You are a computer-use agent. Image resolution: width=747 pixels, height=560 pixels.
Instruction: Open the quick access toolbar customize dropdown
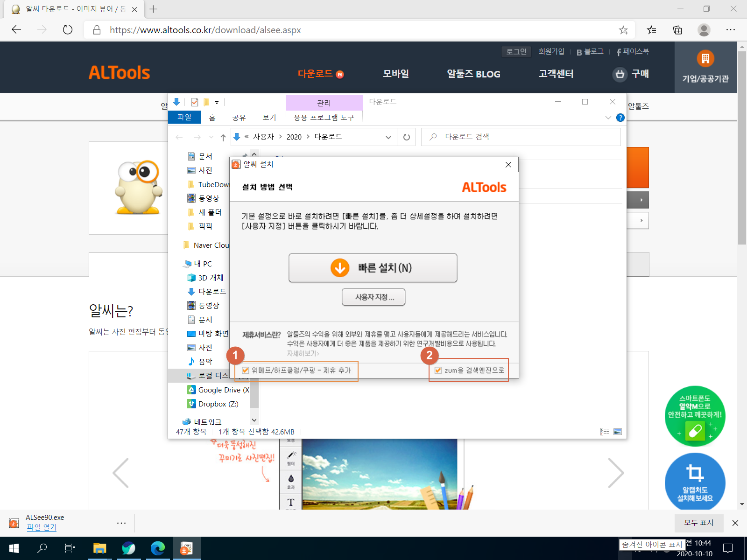coord(217,102)
